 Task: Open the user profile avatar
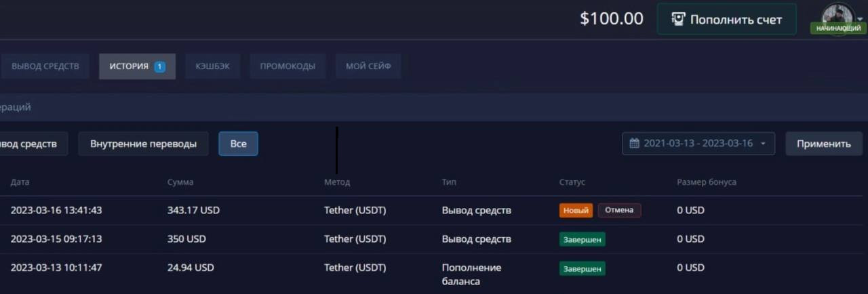(837, 15)
